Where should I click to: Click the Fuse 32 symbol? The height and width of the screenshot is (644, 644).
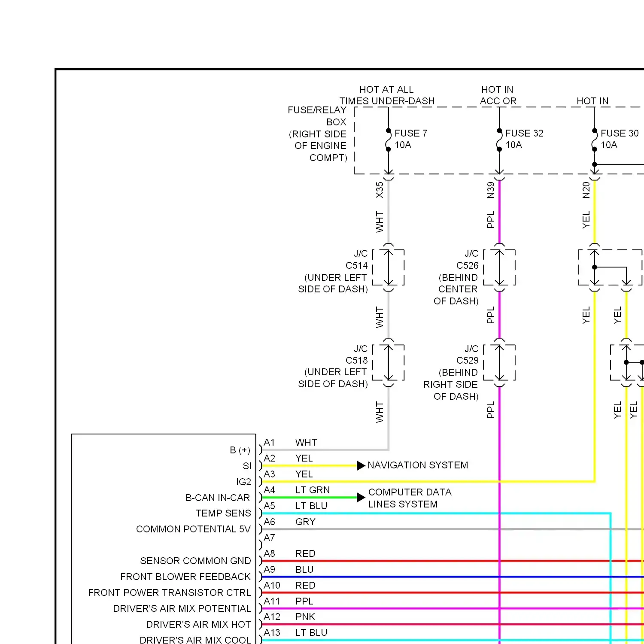(499, 140)
